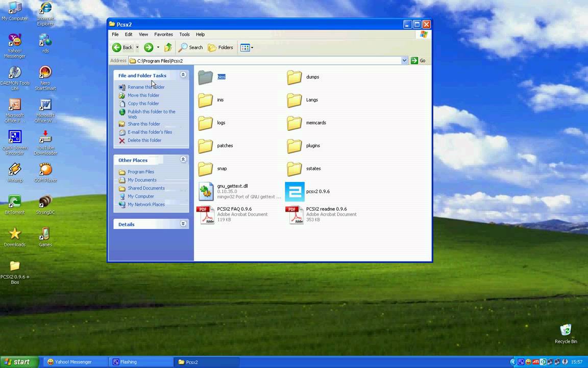
Task: Click the green Forward arrow button
Action: point(149,48)
